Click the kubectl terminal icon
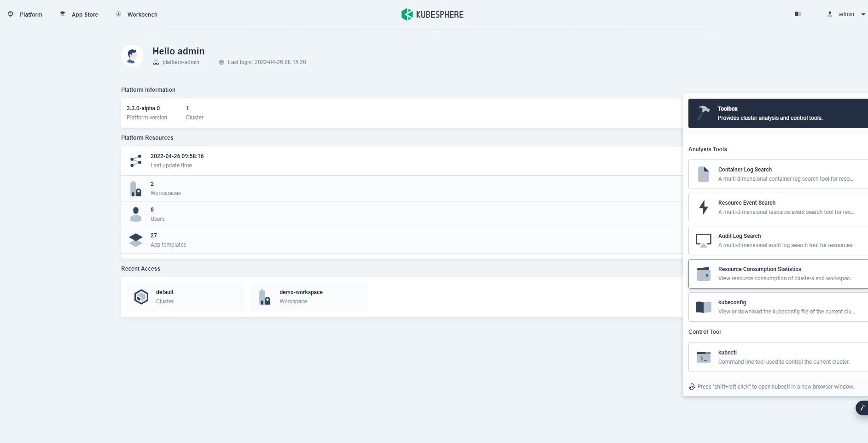The image size is (868, 443). (x=704, y=357)
